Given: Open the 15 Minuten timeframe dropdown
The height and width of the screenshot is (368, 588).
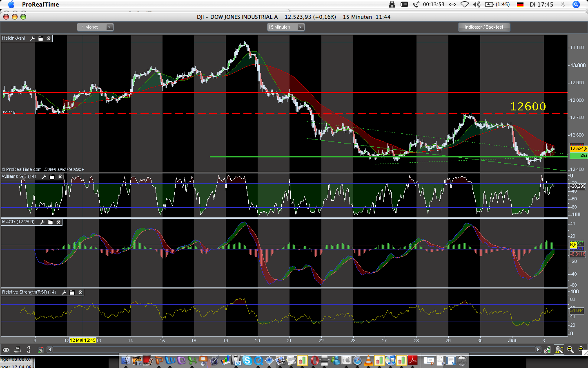Looking at the screenshot, I should pos(300,27).
